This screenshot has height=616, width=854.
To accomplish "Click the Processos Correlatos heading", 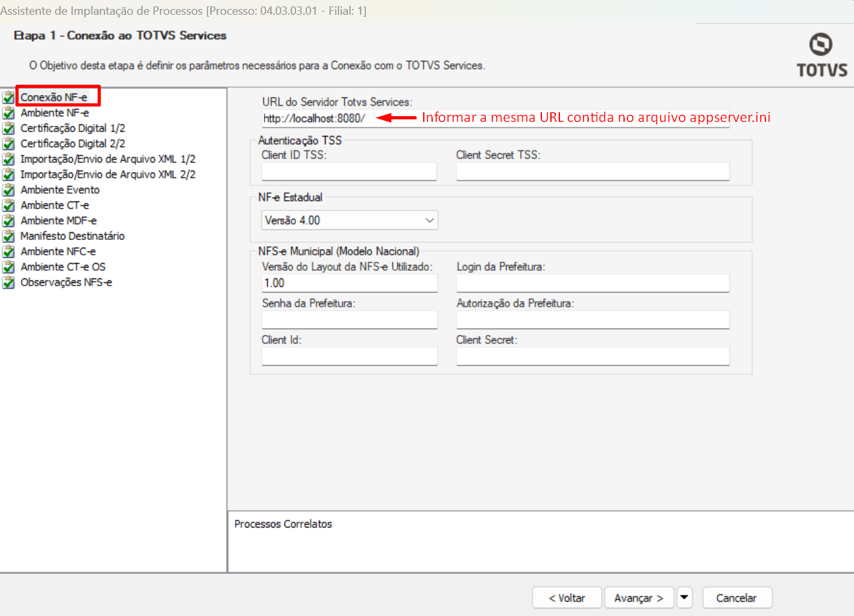I will [x=283, y=524].
